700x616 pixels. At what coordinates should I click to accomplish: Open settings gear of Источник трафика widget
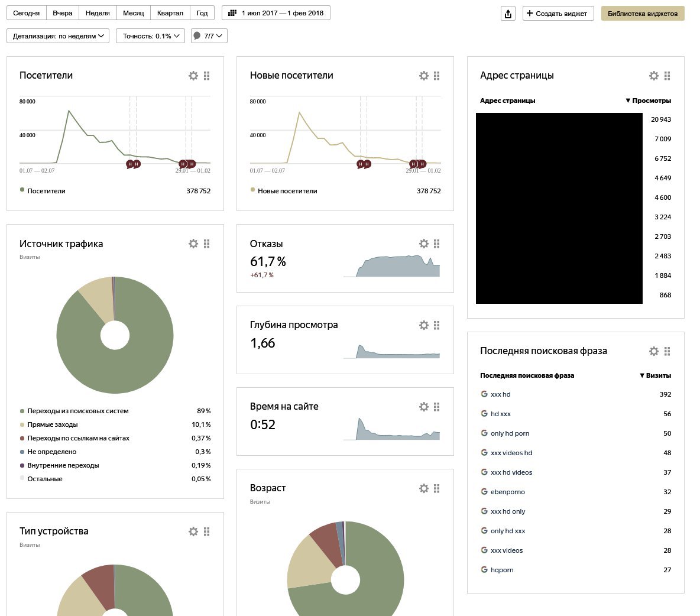(193, 244)
